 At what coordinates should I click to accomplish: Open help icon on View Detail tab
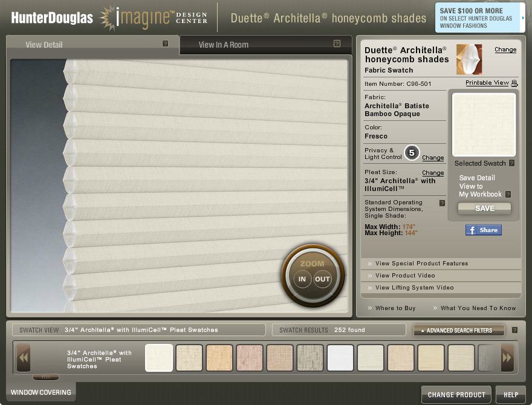point(165,44)
